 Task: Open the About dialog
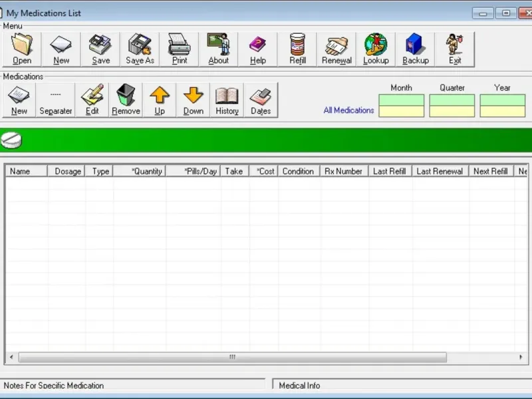pyautogui.click(x=219, y=49)
